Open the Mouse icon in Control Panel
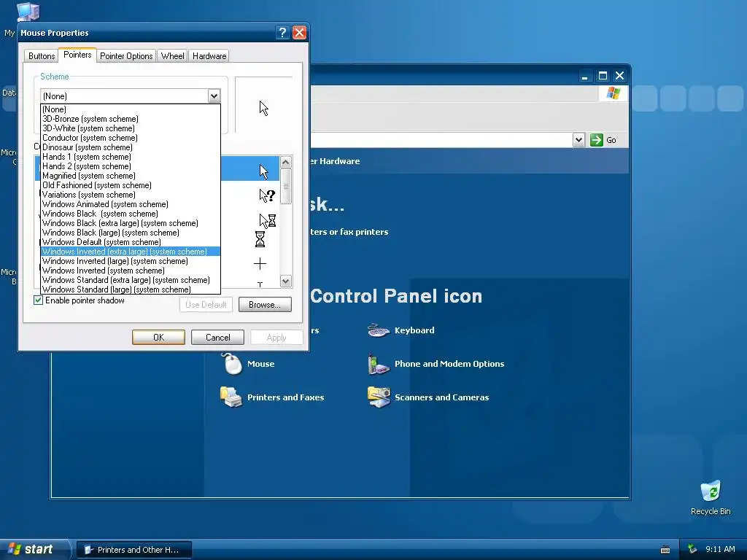747x560 pixels. (x=232, y=364)
